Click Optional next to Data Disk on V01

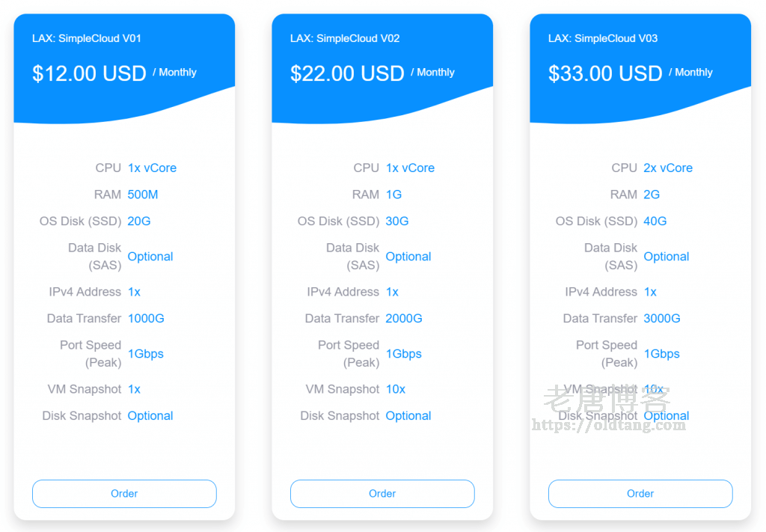(x=150, y=256)
